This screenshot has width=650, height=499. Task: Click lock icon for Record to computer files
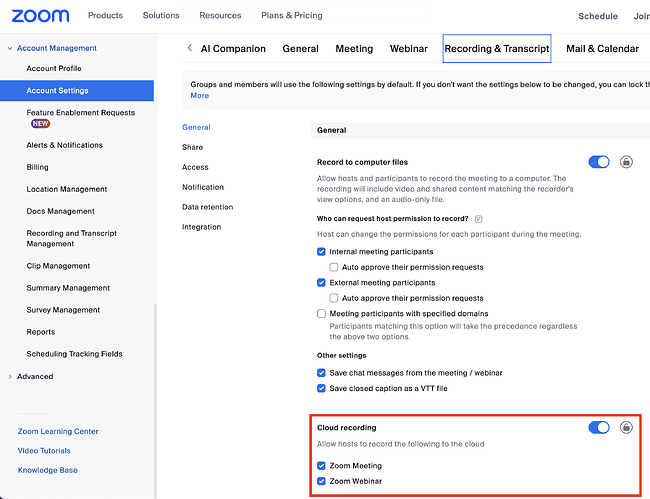tap(626, 162)
